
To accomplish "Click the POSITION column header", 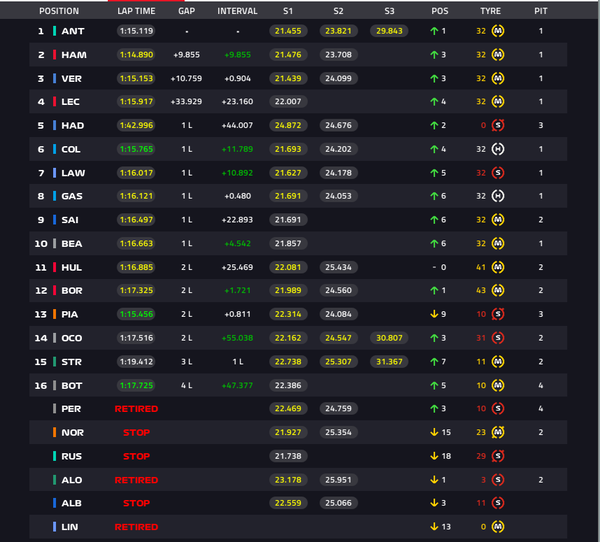I will (x=59, y=11).
